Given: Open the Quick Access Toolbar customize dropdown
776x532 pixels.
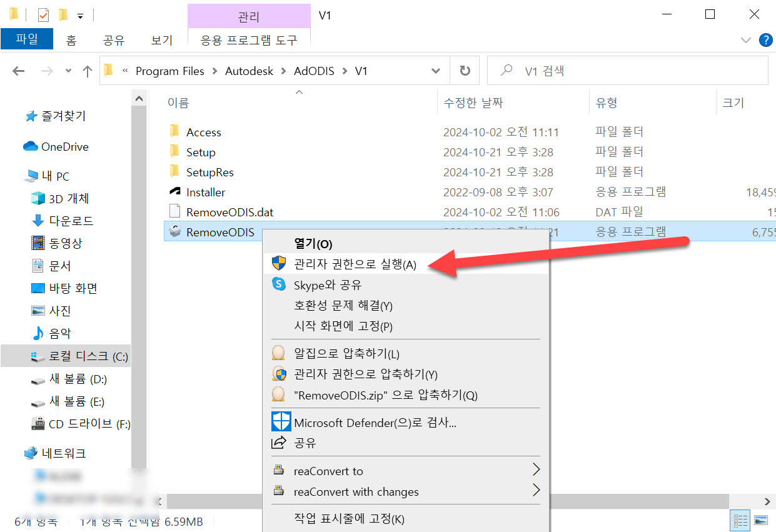Looking at the screenshot, I should pos(80,16).
